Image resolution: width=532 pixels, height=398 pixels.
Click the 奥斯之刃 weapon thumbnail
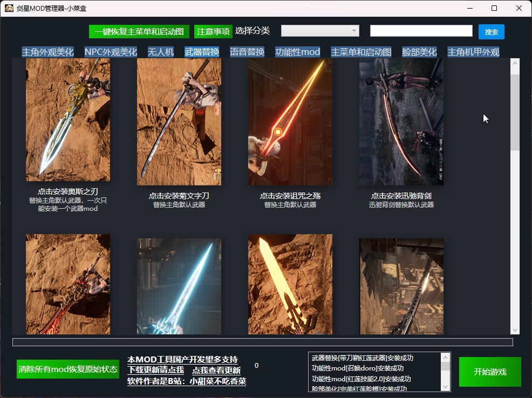(68, 120)
